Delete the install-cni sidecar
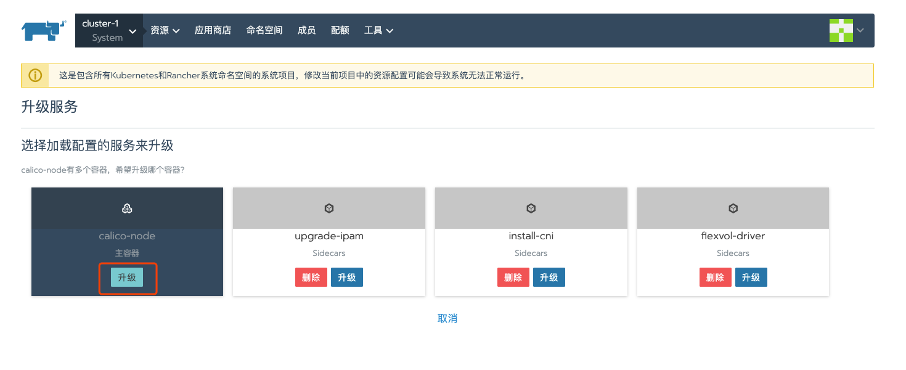Viewport: 906px width, 370px height. (513, 278)
